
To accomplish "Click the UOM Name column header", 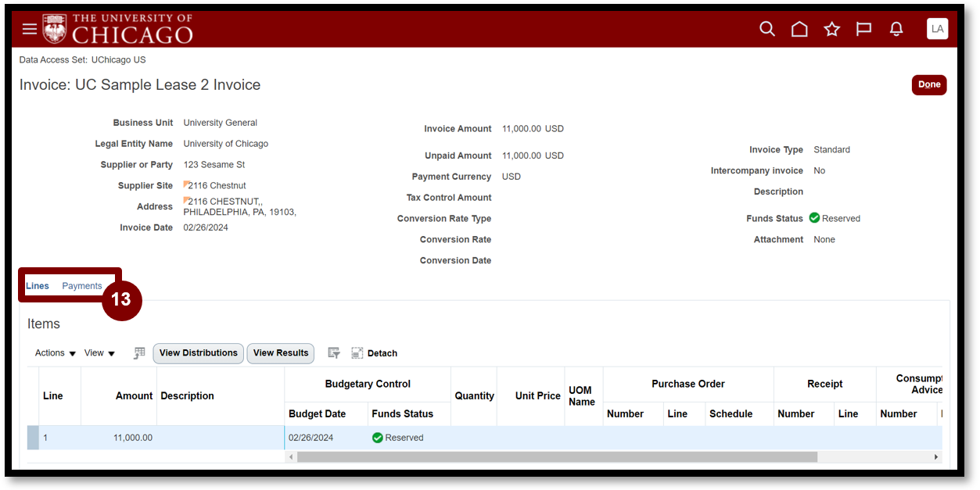I will 582,396.
